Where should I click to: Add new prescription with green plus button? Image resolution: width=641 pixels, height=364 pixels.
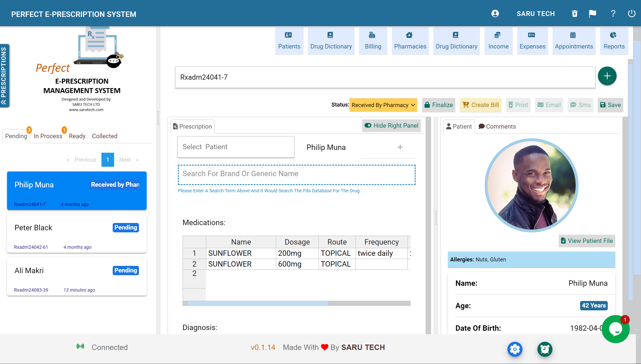[x=607, y=76]
